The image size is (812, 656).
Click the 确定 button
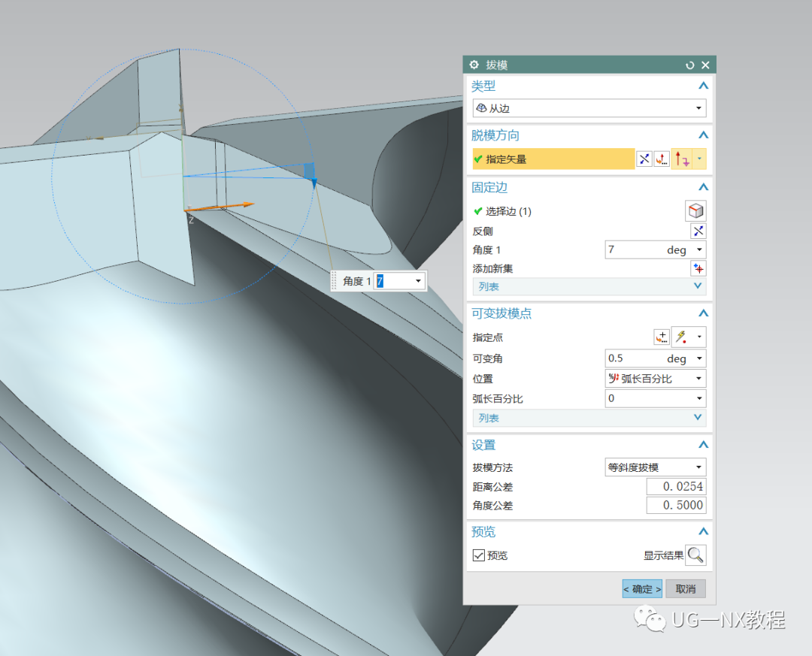(x=642, y=589)
